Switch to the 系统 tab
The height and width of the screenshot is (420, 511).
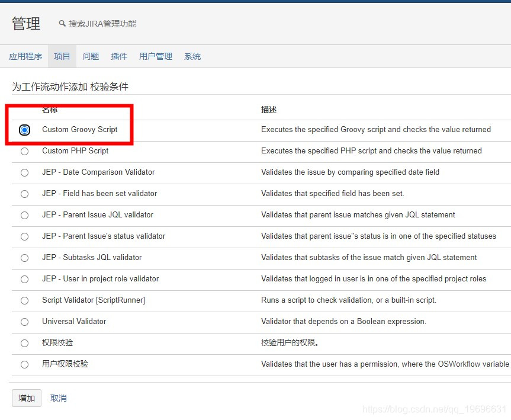tap(192, 56)
